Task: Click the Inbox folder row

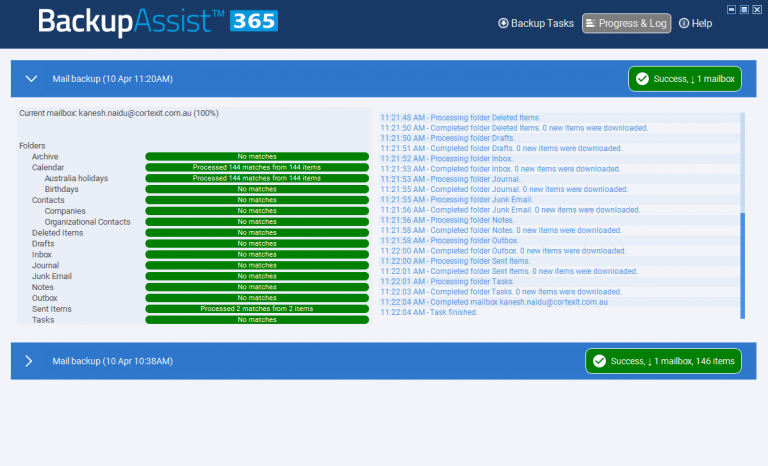Action: [x=42, y=255]
